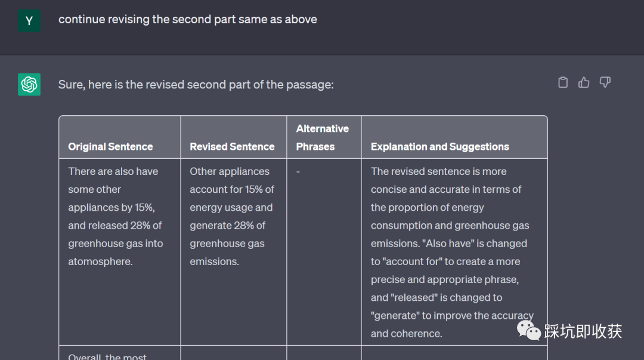Click the explanation text "The revised sentence is more"
This screenshot has height=360, width=644.
[x=438, y=171]
